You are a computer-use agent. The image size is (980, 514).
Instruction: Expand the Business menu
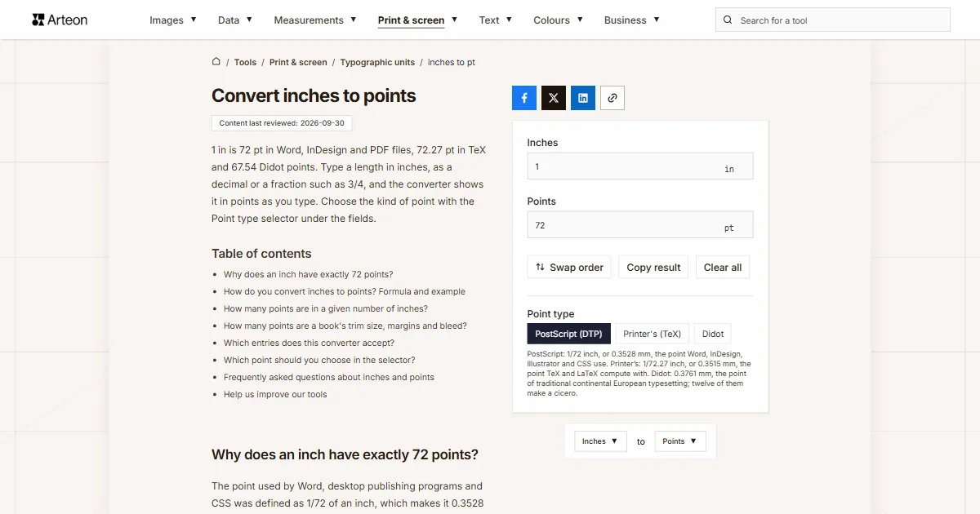(x=632, y=20)
